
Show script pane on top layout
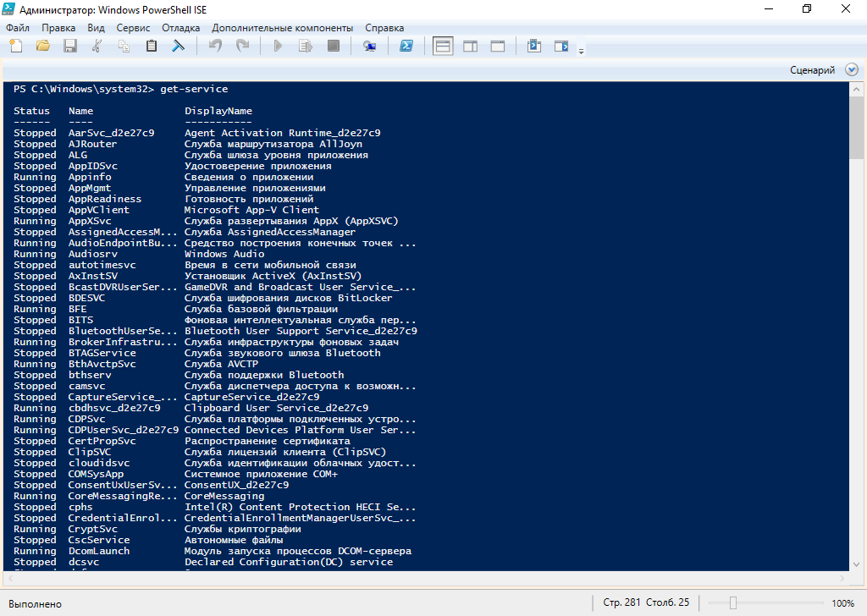[443, 47]
